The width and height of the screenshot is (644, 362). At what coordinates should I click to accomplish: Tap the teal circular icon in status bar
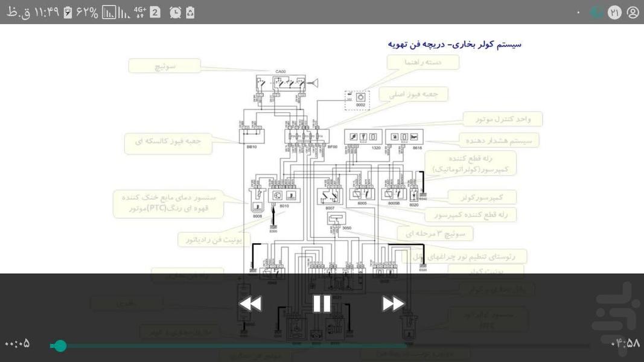pos(596,12)
